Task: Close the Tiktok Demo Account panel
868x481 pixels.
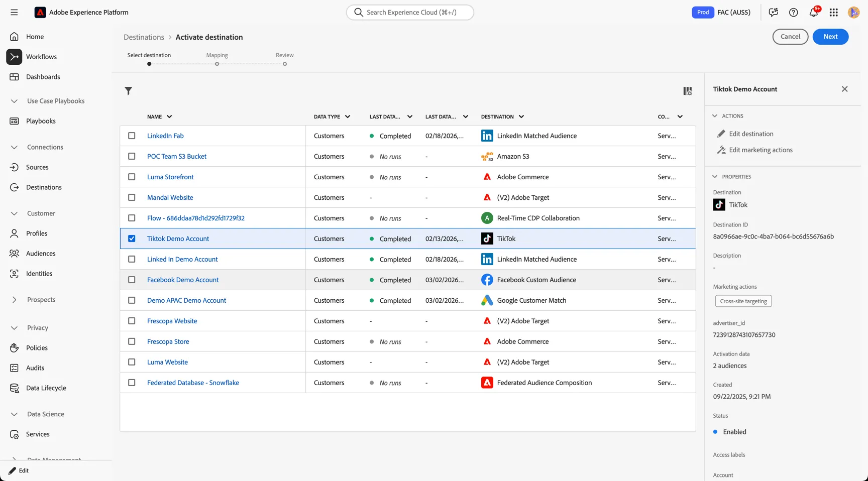Action: pyautogui.click(x=845, y=89)
